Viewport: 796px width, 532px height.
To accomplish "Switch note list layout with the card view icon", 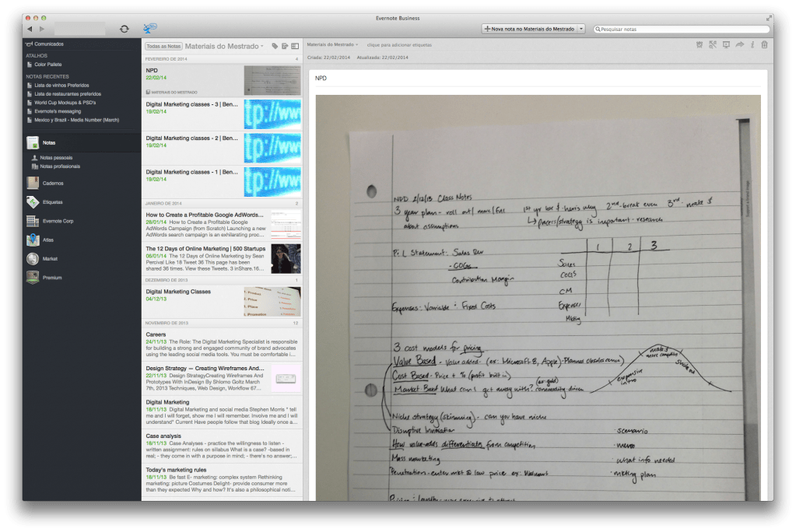I will 294,46.
